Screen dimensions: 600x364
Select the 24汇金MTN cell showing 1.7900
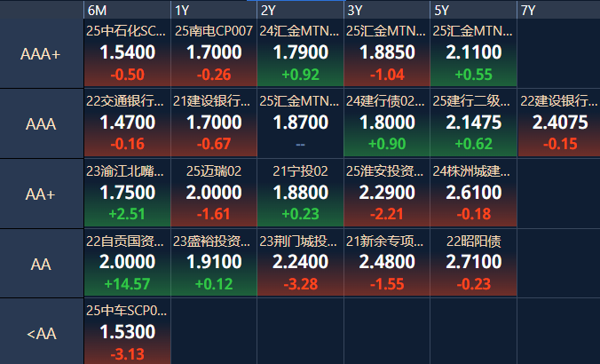300,53
